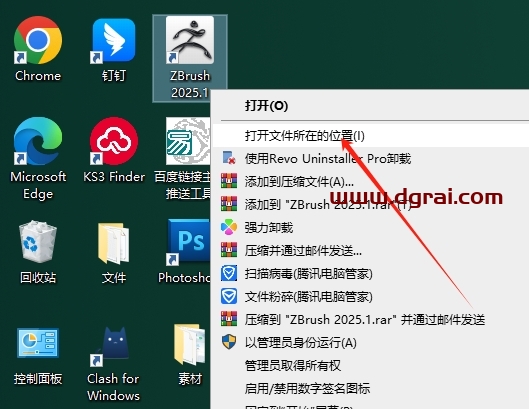Choose 压缩并通过邮件发送... menu entry
Image resolution: width=529 pixels, height=409 pixels.
click(x=371, y=250)
